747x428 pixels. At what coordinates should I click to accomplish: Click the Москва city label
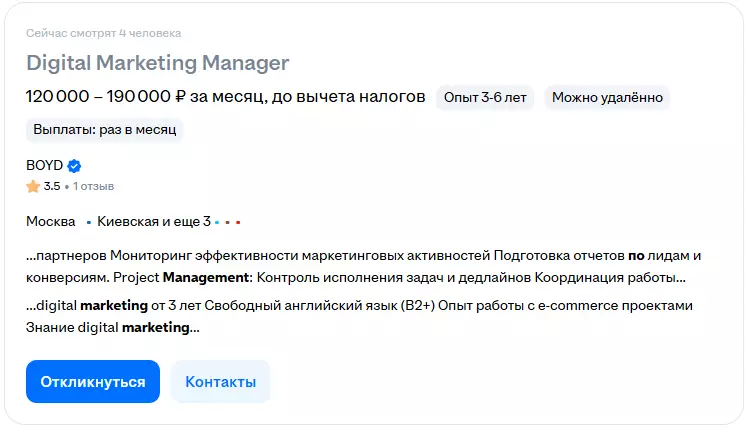click(x=51, y=221)
